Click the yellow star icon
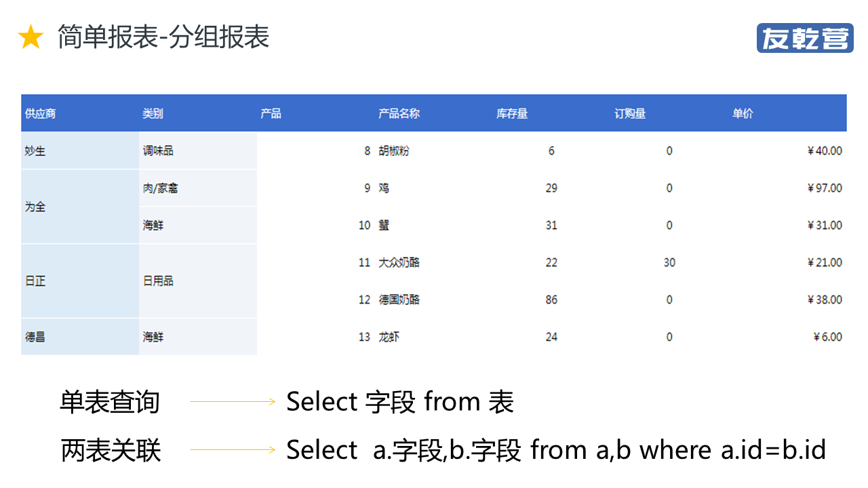 click(x=31, y=38)
